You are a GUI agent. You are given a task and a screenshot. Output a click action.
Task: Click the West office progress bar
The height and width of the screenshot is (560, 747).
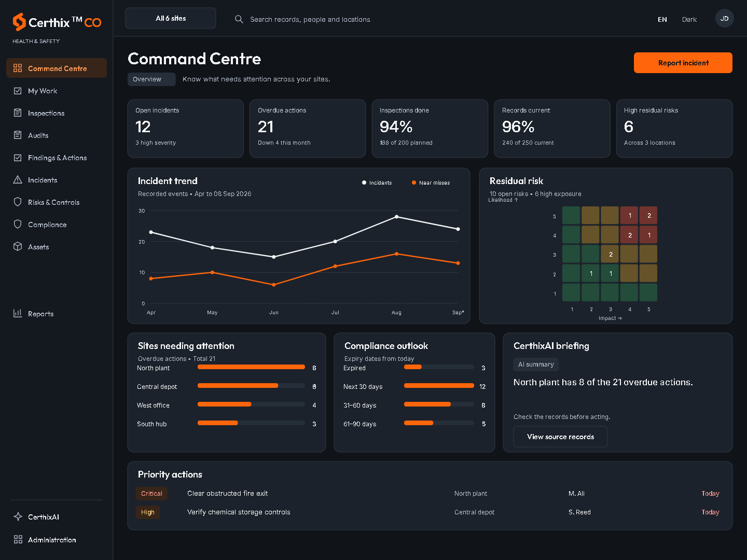(251, 404)
